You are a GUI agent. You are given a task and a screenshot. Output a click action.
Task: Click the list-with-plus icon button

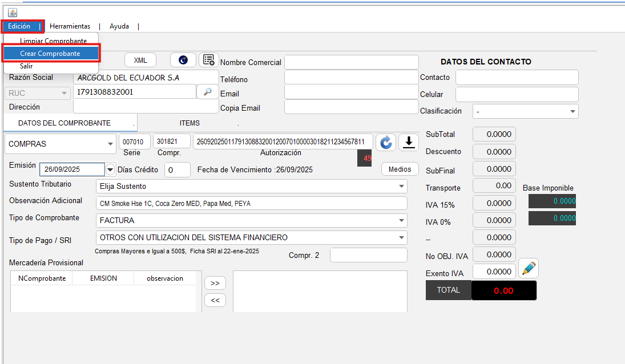209,60
